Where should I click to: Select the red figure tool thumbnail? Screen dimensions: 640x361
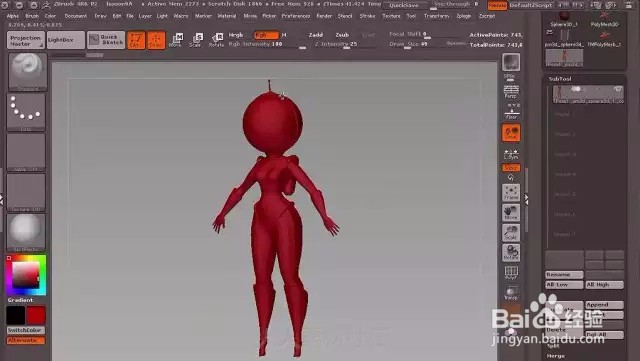coord(564,58)
